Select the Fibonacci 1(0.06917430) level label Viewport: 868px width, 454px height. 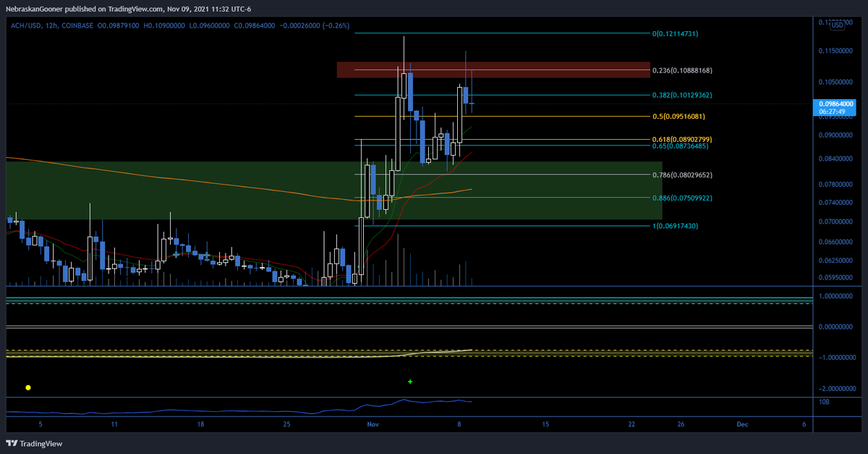point(677,226)
